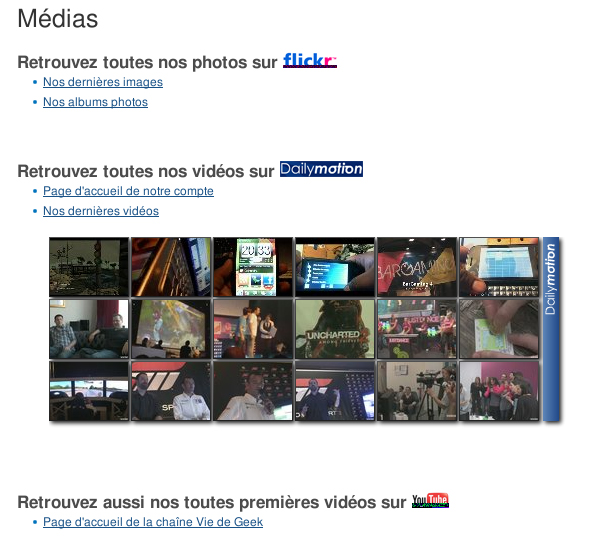Open the hands holding small map thumbnail
The width and height of the screenshot is (590, 543).
point(499,329)
